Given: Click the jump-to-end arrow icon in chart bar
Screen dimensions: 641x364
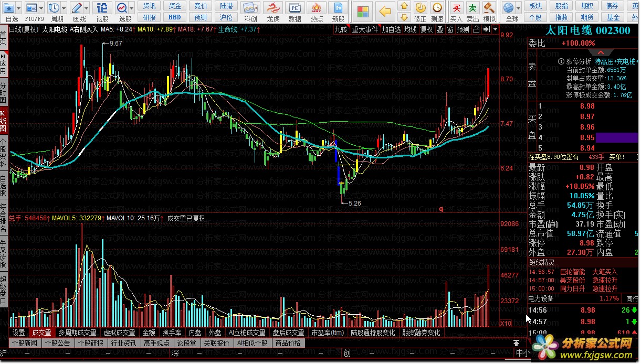Looking at the screenshot, I should 486,29.
